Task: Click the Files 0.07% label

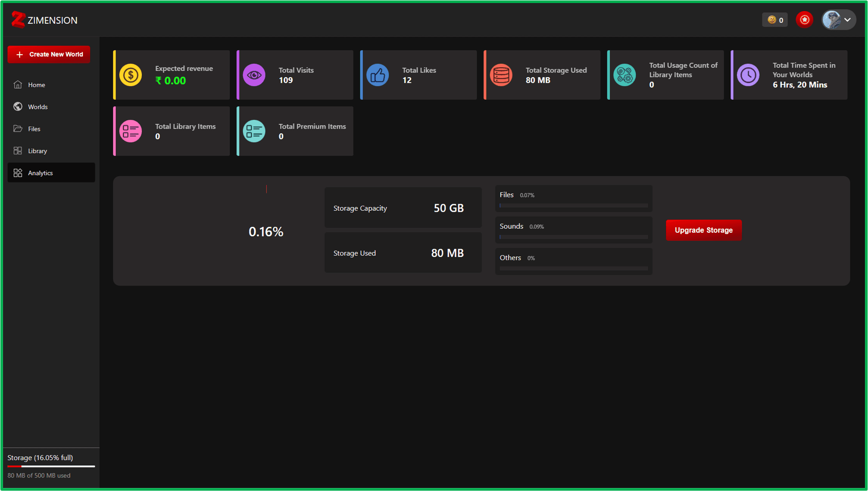Action: (x=517, y=195)
